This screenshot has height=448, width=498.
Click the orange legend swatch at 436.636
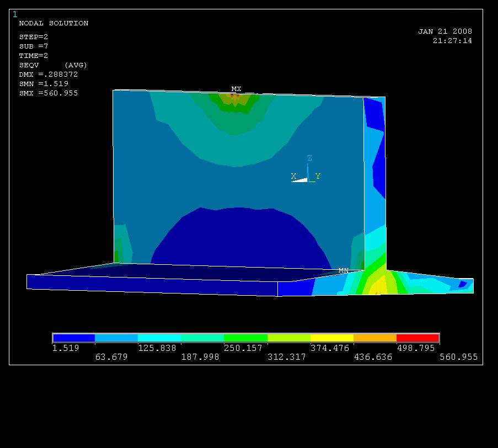coord(375,338)
